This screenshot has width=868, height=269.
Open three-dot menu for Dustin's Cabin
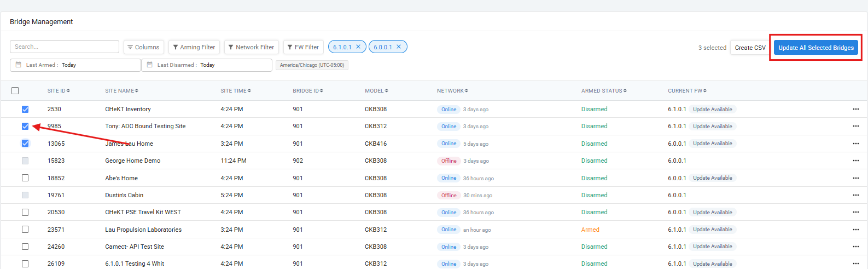click(855, 195)
